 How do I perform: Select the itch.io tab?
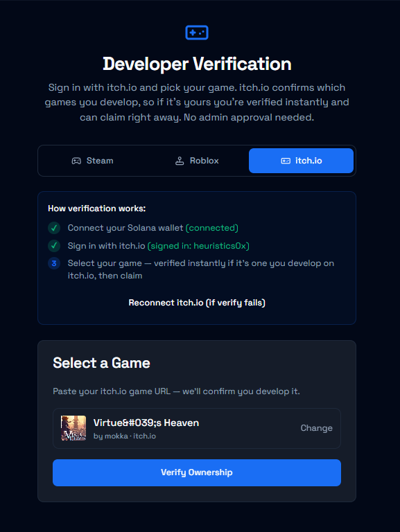click(301, 161)
